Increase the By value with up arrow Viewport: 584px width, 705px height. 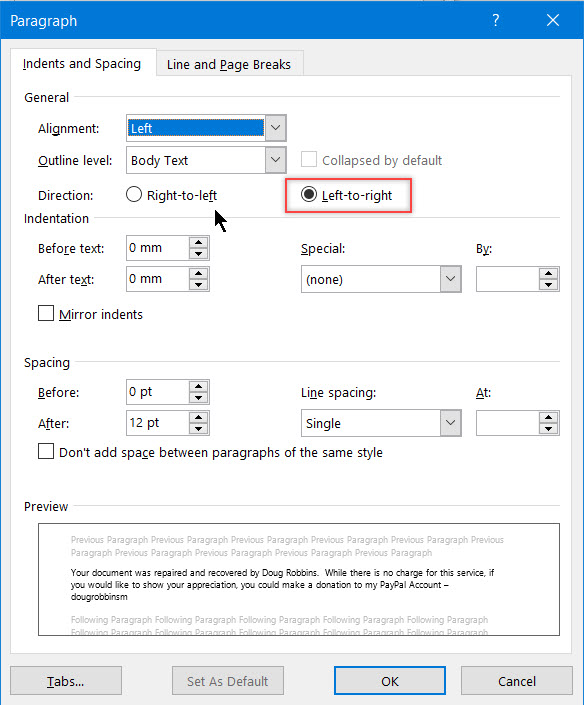(x=548, y=273)
